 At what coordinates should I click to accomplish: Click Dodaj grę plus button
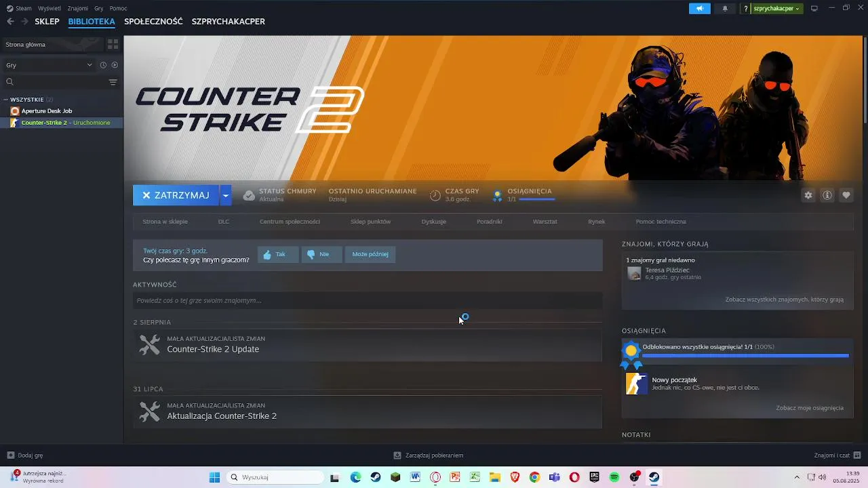tap(25, 455)
